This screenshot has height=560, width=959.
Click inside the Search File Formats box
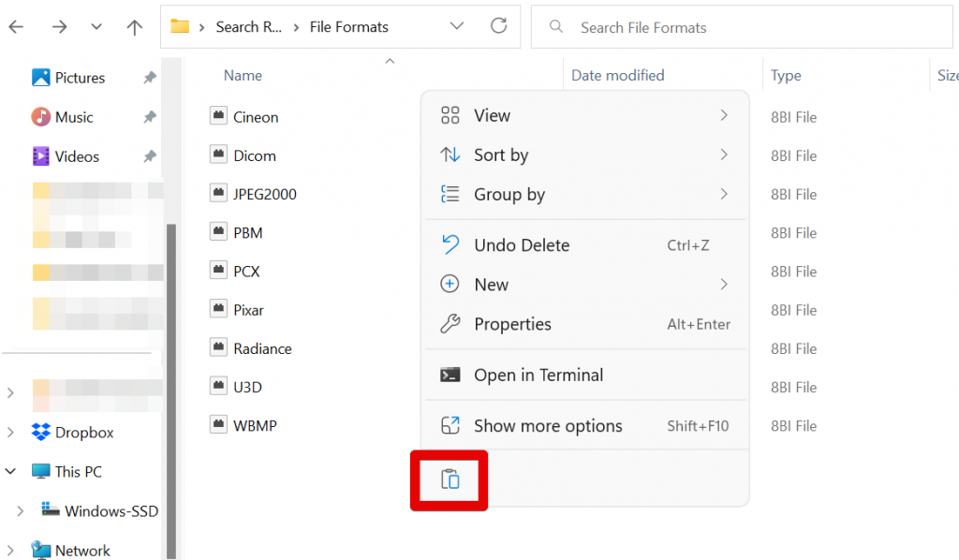tap(740, 27)
